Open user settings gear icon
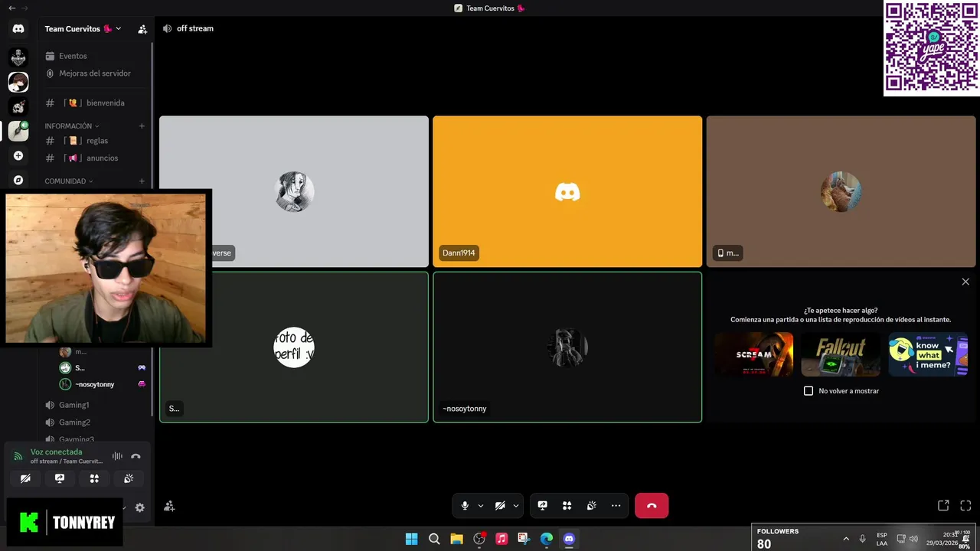Viewport: 980px width, 551px height. [x=139, y=507]
